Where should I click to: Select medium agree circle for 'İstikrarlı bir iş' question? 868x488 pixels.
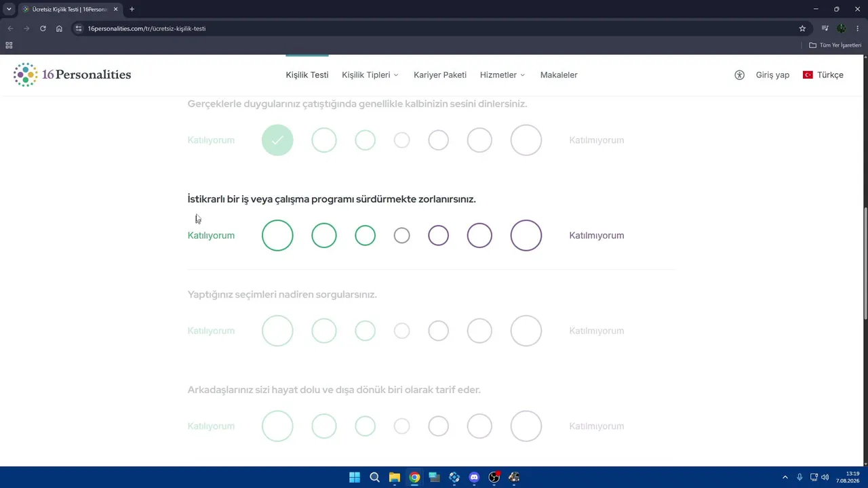click(324, 235)
